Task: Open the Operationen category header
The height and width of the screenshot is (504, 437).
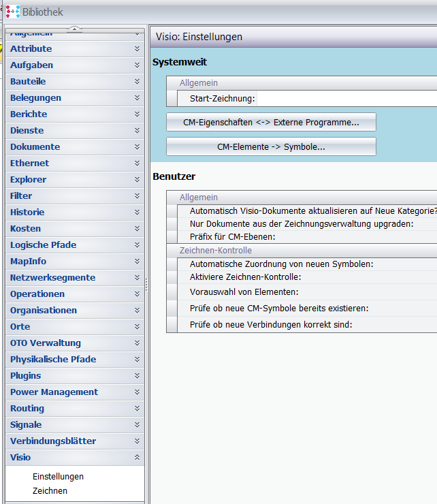Action: point(75,294)
